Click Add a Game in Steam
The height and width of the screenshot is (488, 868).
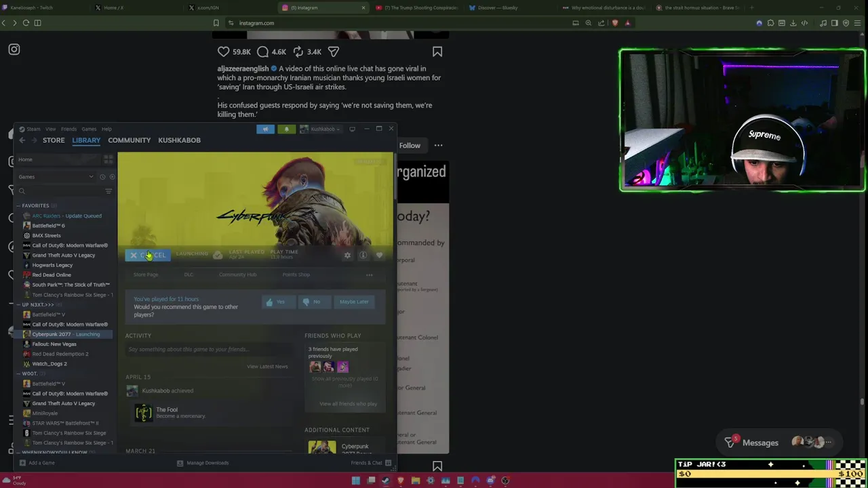coord(37,463)
